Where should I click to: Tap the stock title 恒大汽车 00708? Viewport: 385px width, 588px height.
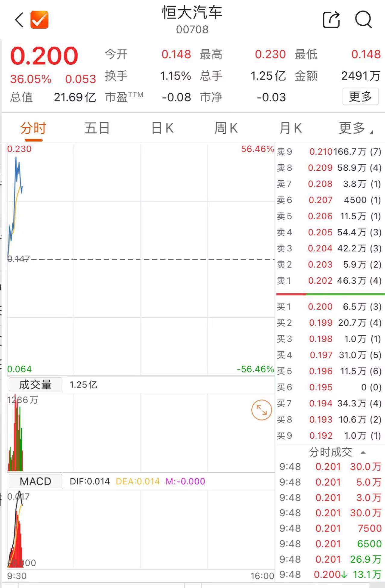pyautogui.click(x=192, y=20)
